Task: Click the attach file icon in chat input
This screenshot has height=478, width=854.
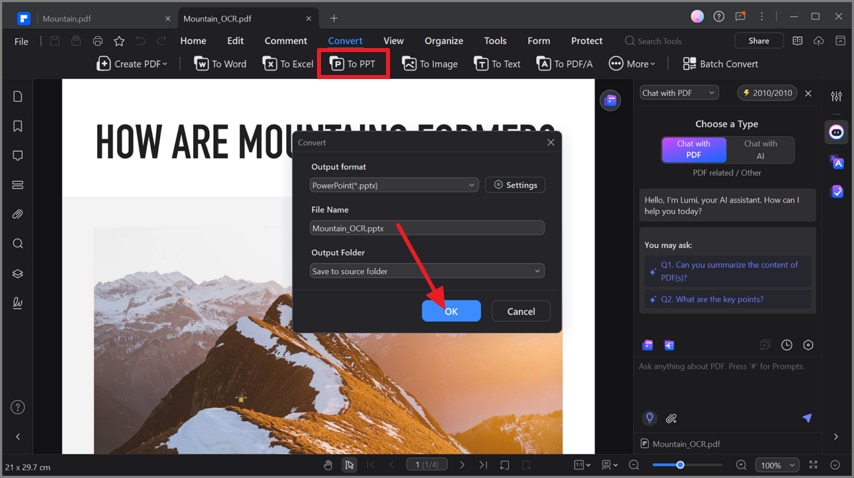Action: pos(671,418)
